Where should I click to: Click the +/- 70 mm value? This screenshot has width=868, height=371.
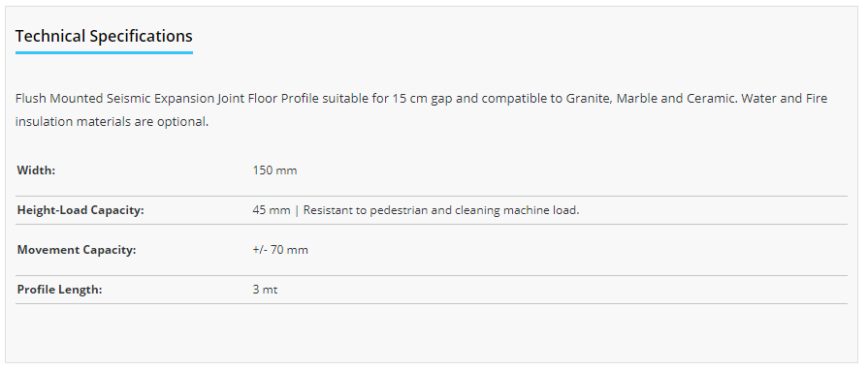[280, 250]
